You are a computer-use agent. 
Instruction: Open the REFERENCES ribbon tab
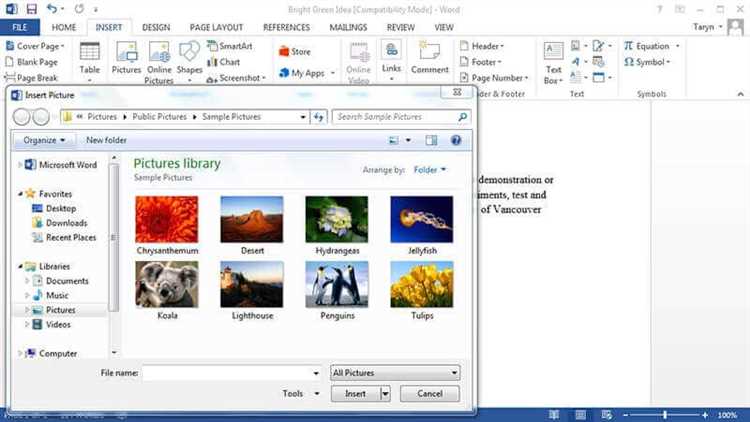286,27
